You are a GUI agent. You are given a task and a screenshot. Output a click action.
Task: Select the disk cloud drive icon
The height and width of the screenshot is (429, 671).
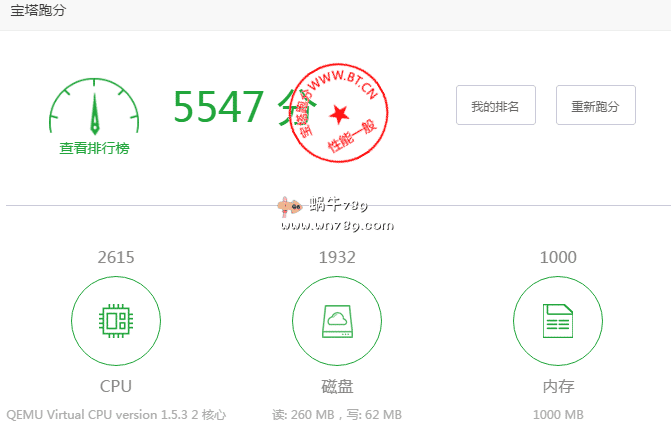tap(336, 321)
